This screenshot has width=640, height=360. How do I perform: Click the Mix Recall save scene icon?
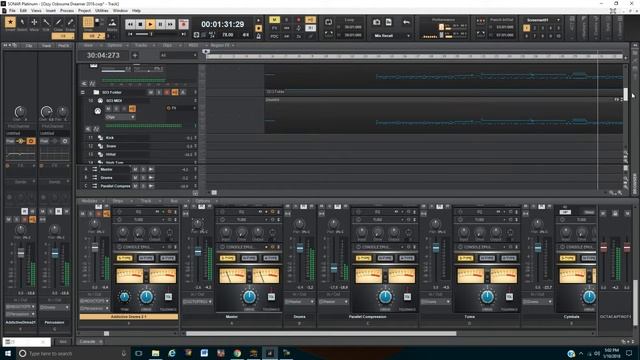coord(389,22)
